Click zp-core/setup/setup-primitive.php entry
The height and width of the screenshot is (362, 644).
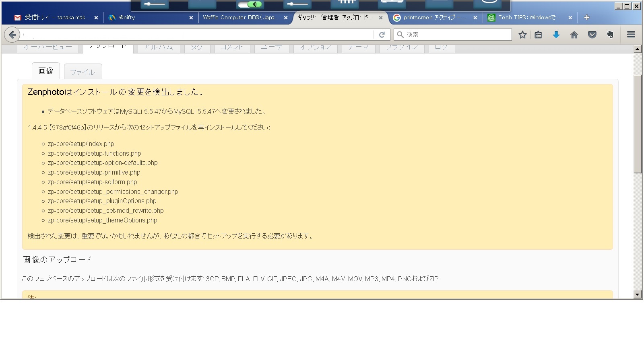(94, 173)
